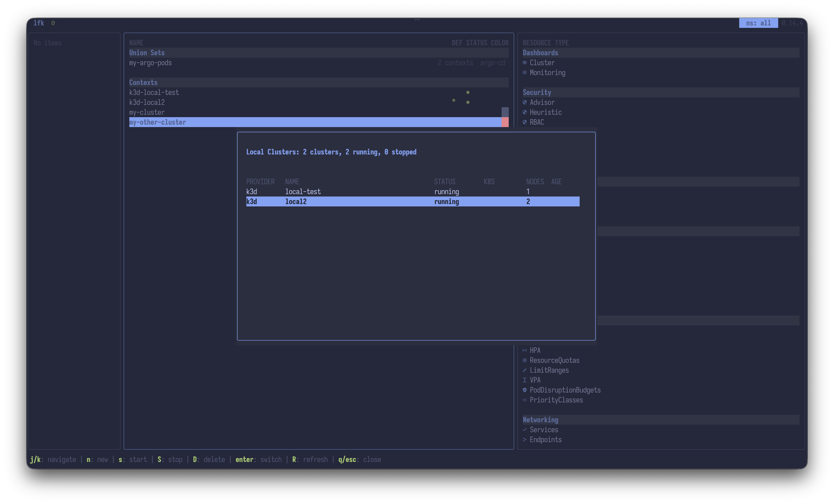Viewport: 834px width, 504px height.
Task: Click the PriorityClasses icon
Action: [525, 400]
